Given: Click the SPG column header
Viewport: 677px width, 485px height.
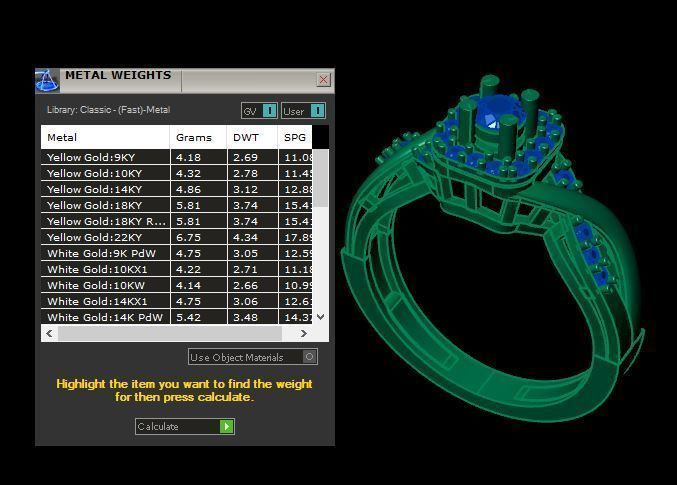Looking at the screenshot, I should (295, 137).
